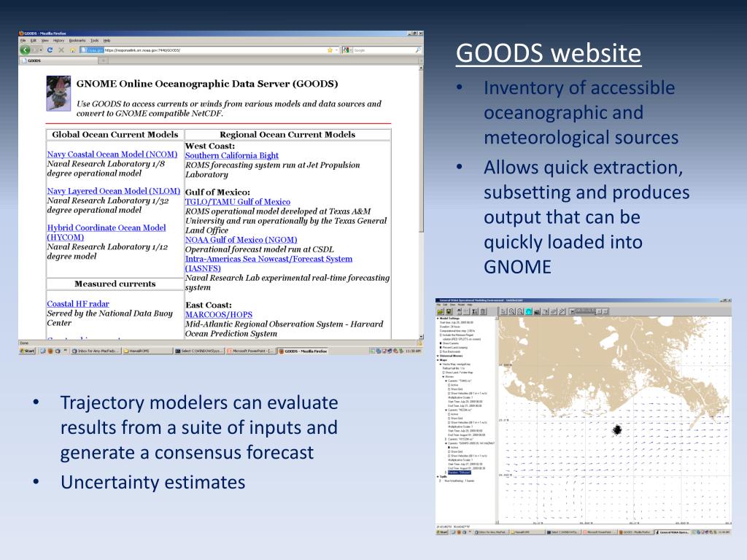Viewport: 747px width, 560px height.
Task: Toggle Prevent Land Jumping checkbox in GNOME
Action: (x=441, y=348)
